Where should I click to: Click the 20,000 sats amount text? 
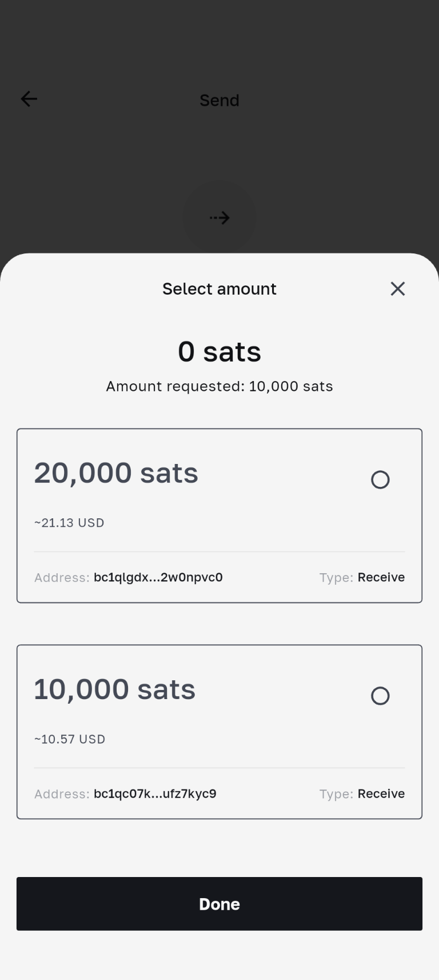116,473
